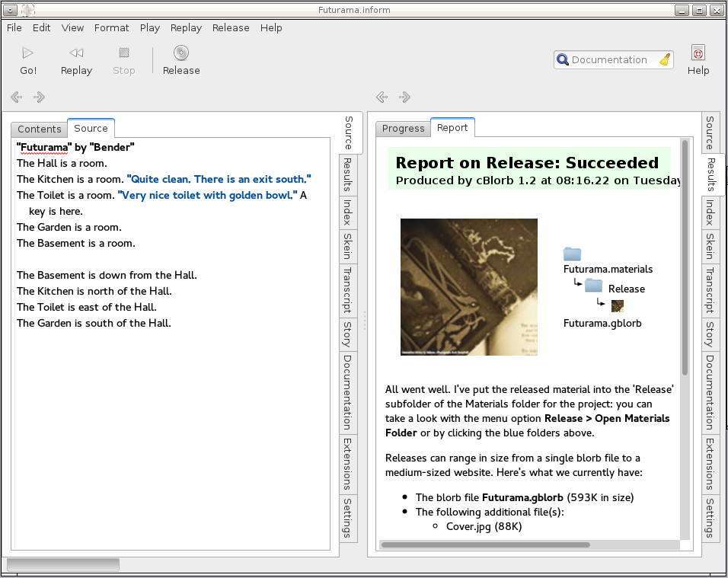Click the Go! play icon
Viewport: 728px width, 578px height.
28,53
